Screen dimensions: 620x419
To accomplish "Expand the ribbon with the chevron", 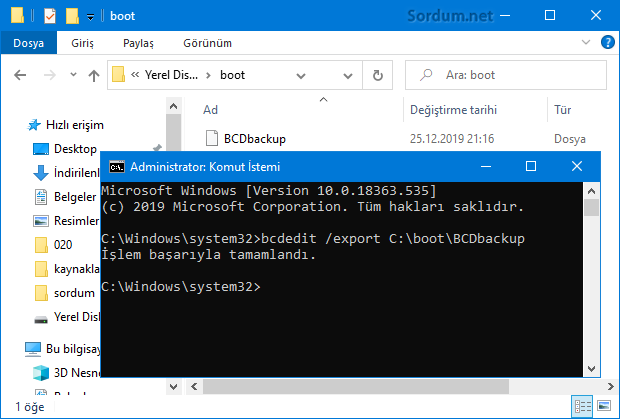I will click(x=586, y=42).
